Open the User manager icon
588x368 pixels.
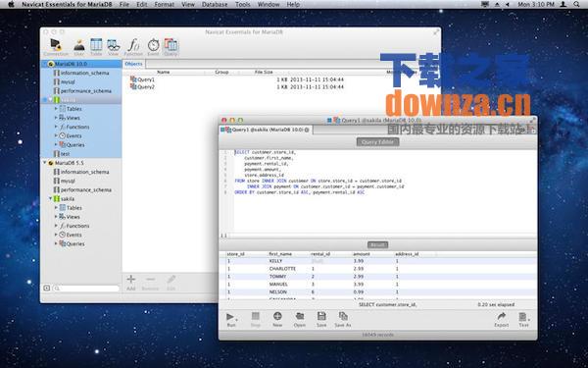pyautogui.click(x=79, y=47)
